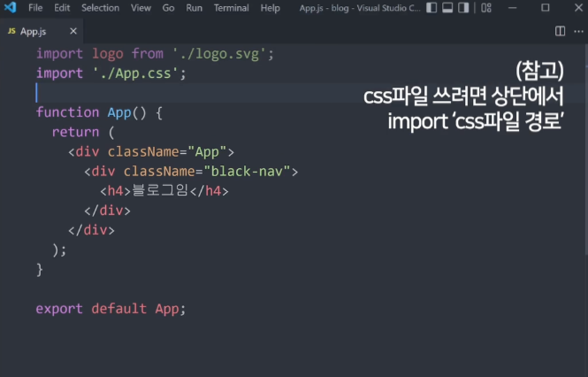This screenshot has width=588, height=377.
Task: Open the File menu
Action: [x=35, y=8]
